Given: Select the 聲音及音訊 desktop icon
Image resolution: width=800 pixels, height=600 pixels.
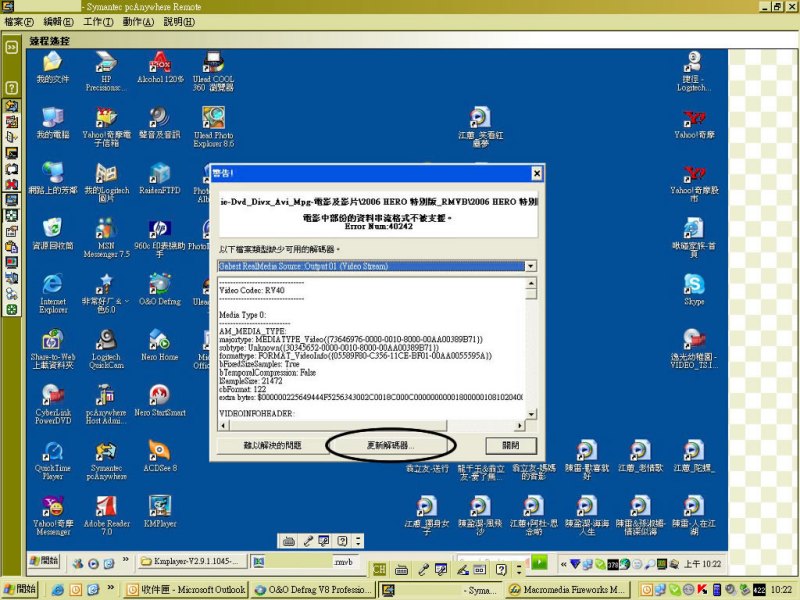Looking at the screenshot, I should tap(160, 123).
